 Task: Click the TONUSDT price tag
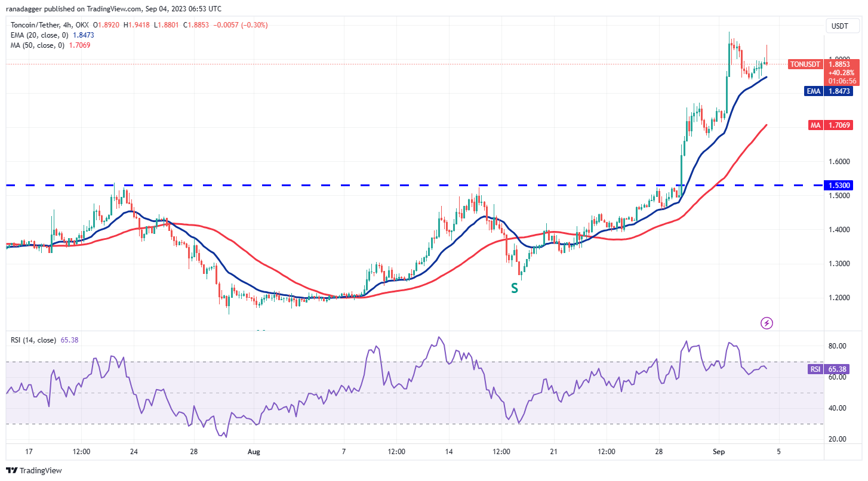pyautogui.click(x=805, y=64)
